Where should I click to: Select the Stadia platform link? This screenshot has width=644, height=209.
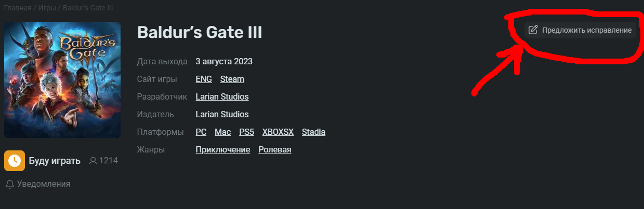point(313,132)
